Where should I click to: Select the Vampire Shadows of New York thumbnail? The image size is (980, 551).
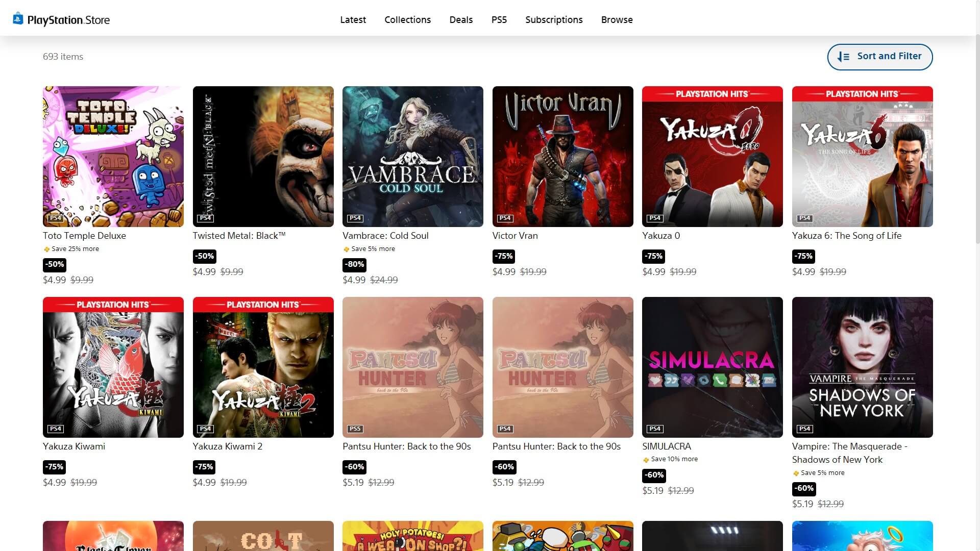[862, 367]
